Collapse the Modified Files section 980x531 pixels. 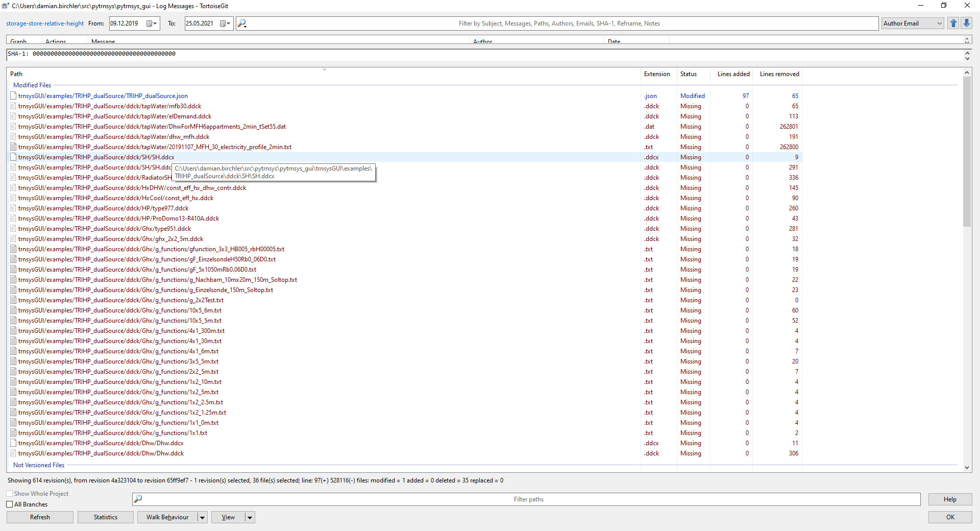32,85
